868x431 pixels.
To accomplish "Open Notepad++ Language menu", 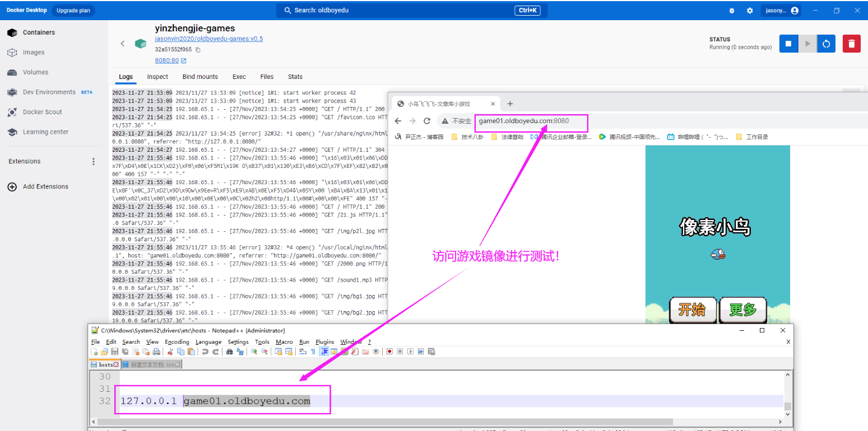I will (x=208, y=341).
